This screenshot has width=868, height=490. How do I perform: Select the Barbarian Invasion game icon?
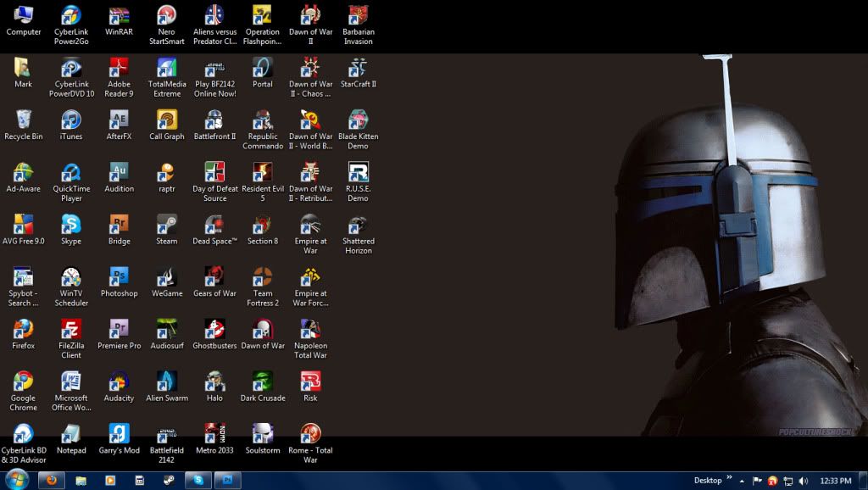click(359, 25)
